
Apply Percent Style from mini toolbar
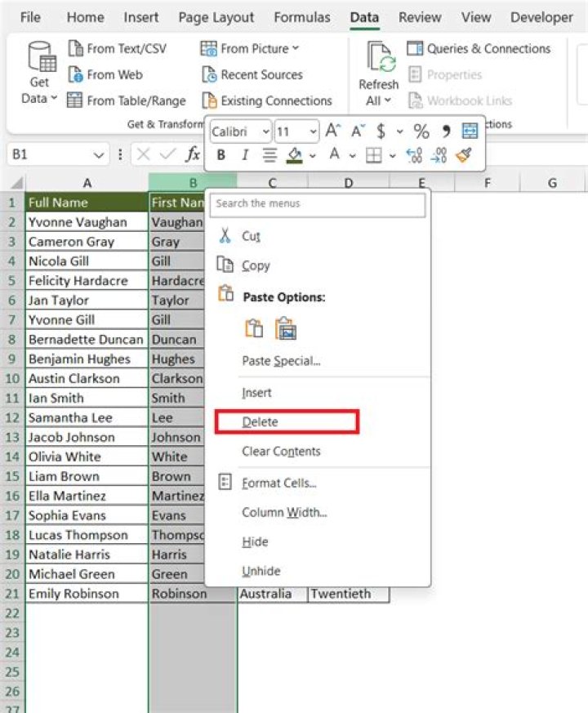(x=421, y=131)
